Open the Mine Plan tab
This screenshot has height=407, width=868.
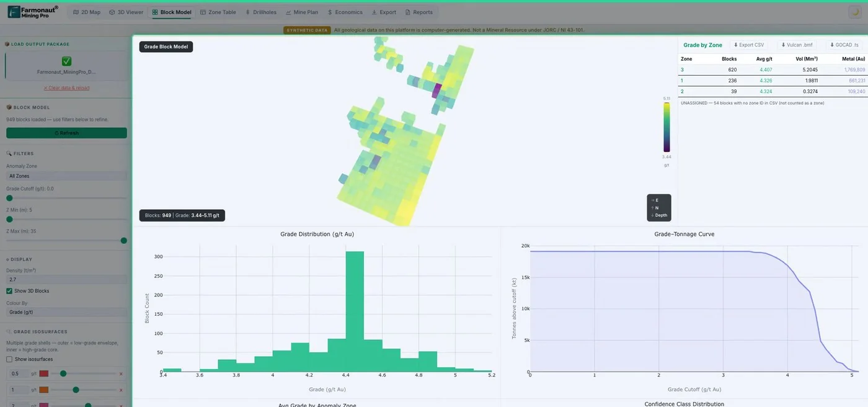click(302, 12)
